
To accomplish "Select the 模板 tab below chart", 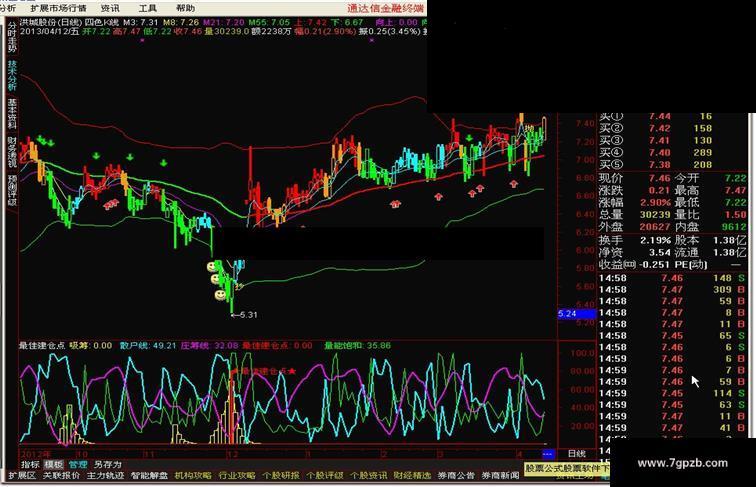I will (x=54, y=464).
